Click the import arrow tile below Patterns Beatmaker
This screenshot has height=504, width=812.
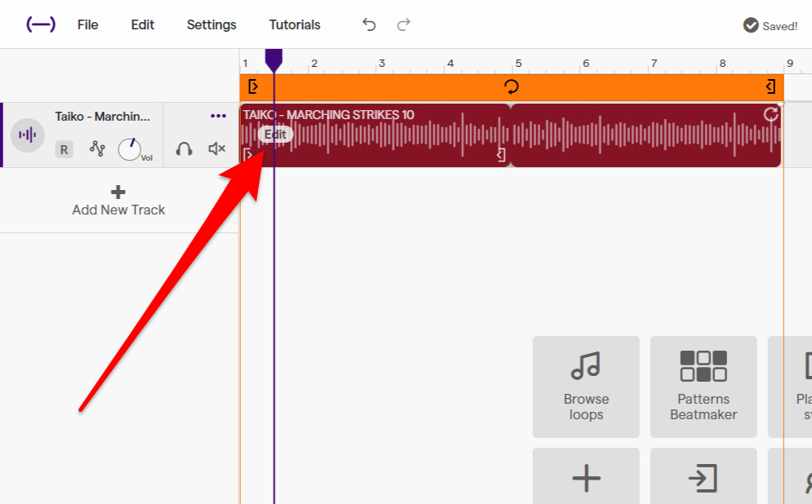pyautogui.click(x=703, y=476)
